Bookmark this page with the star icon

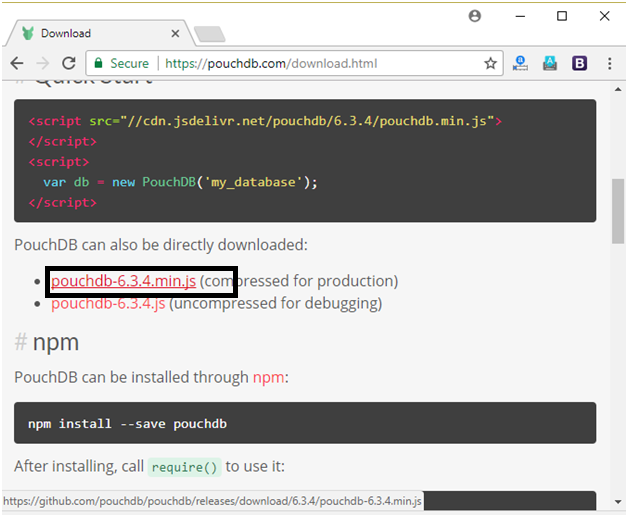click(490, 63)
